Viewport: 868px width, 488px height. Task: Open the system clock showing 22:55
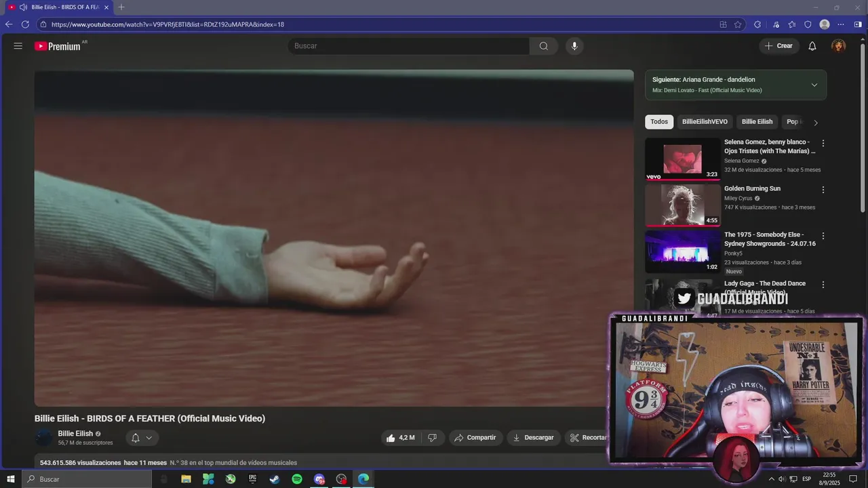[830, 479]
